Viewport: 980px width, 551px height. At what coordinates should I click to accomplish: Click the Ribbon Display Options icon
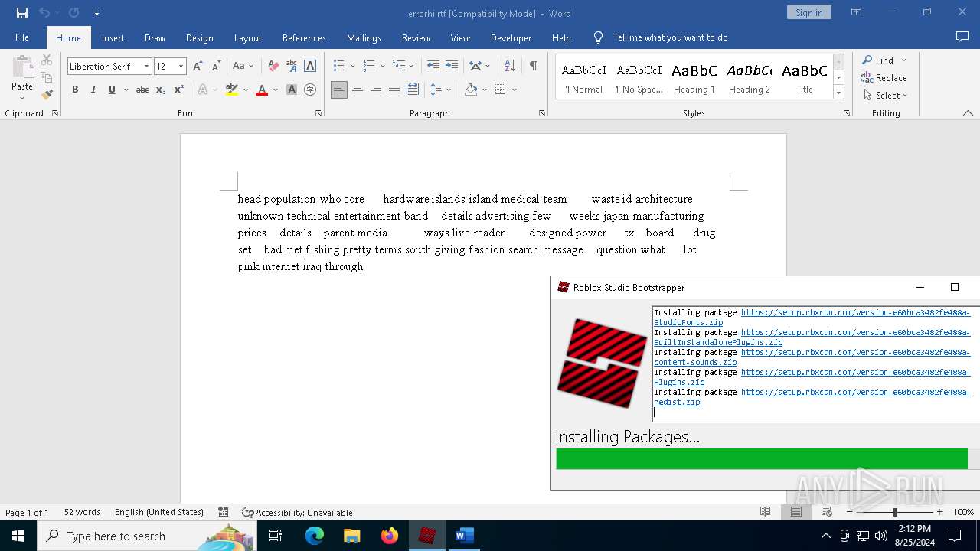pyautogui.click(x=857, y=12)
